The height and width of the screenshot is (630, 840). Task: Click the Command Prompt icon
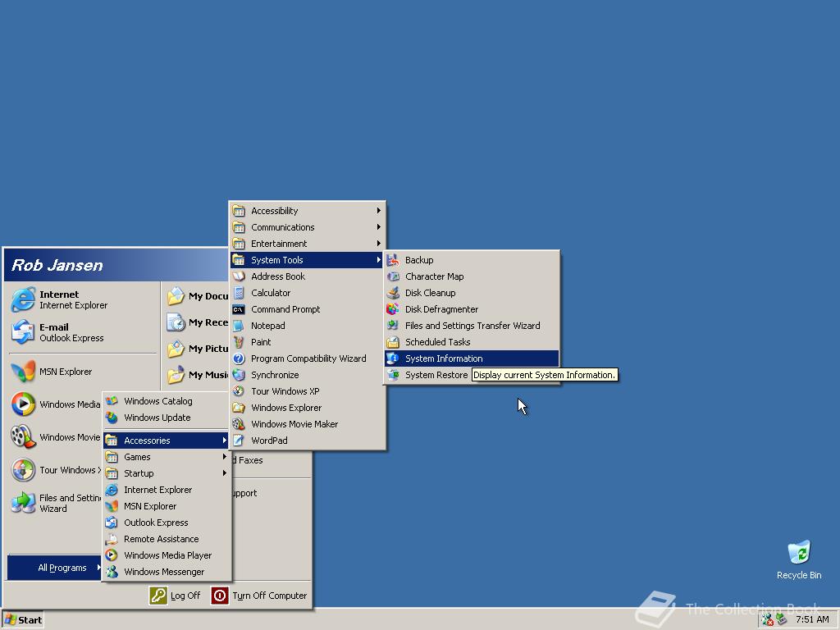[239, 309]
